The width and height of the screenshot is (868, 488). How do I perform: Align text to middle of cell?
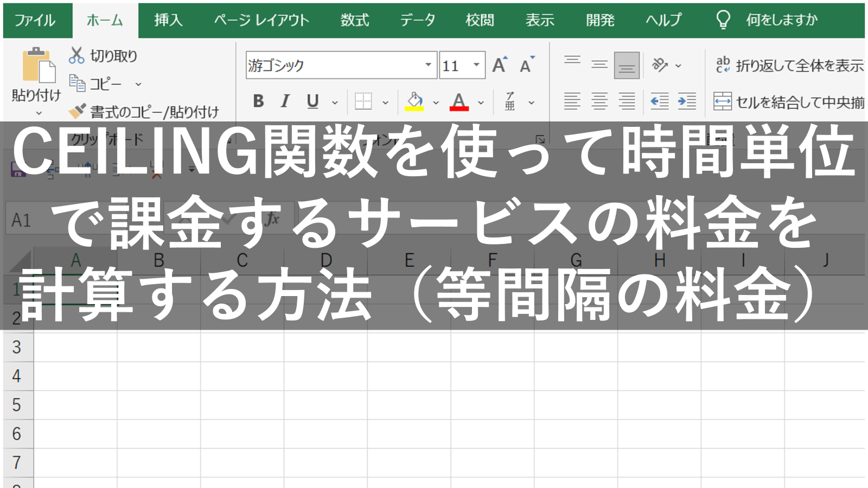599,65
